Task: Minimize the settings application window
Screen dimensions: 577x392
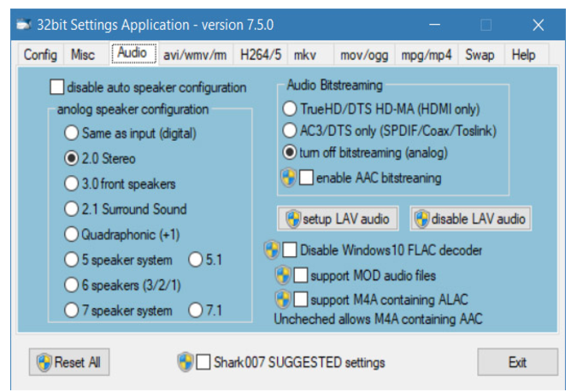Action: point(434,25)
